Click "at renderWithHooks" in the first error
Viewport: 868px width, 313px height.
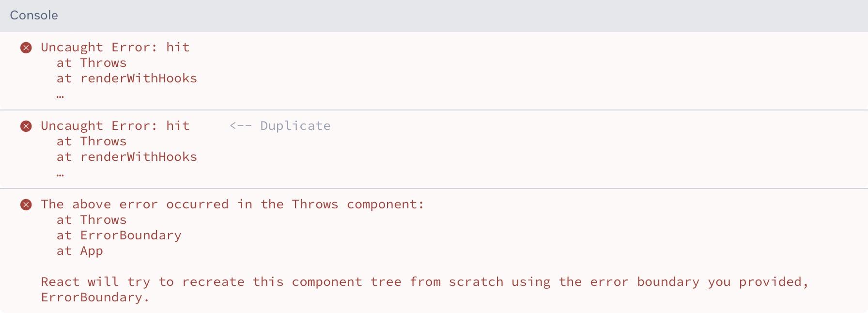[x=127, y=78]
